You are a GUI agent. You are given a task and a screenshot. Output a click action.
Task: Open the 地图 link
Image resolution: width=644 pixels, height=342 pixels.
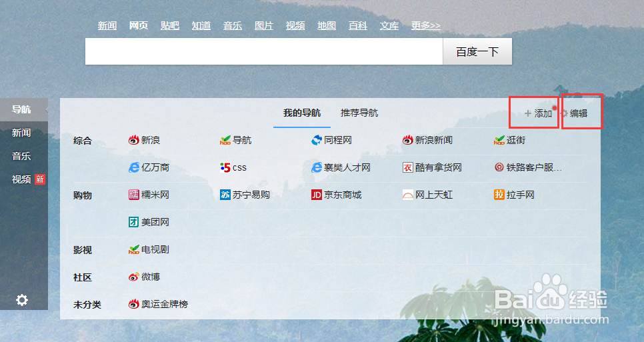coord(327,25)
